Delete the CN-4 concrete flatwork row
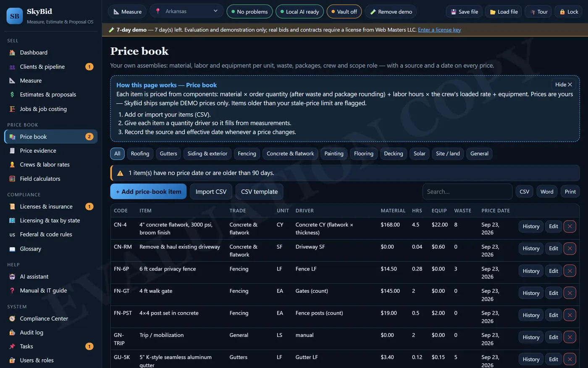The image size is (588, 368). click(570, 226)
